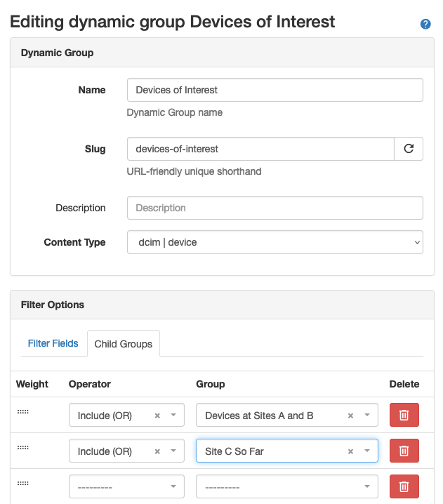Focus the Description text field

(275, 208)
